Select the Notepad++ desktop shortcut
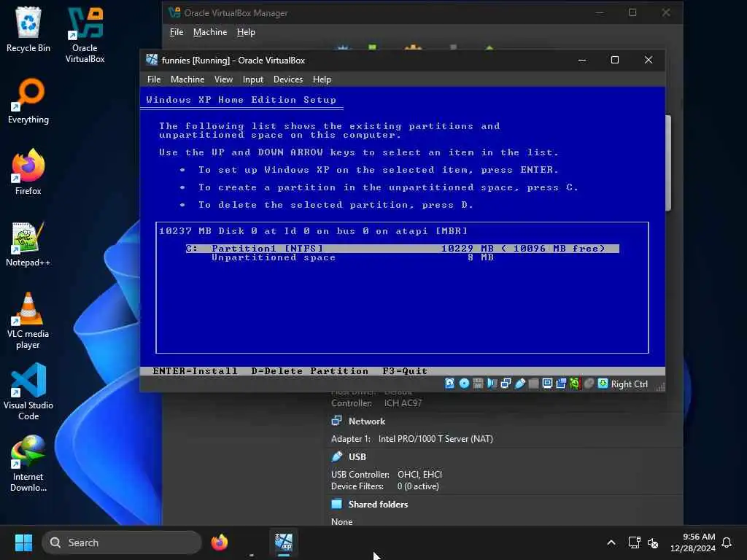747x560 pixels. (x=28, y=244)
